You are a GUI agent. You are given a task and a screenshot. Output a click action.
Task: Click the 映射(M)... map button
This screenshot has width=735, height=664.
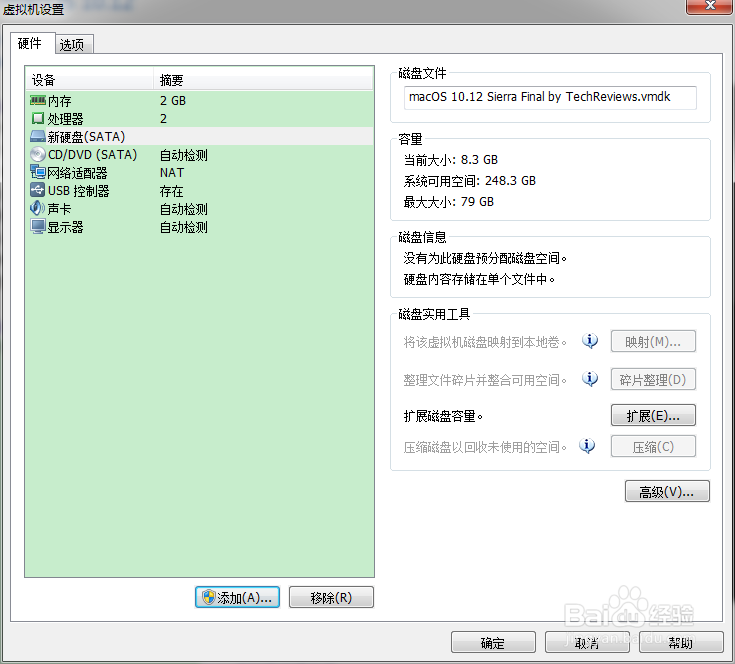[x=653, y=341]
